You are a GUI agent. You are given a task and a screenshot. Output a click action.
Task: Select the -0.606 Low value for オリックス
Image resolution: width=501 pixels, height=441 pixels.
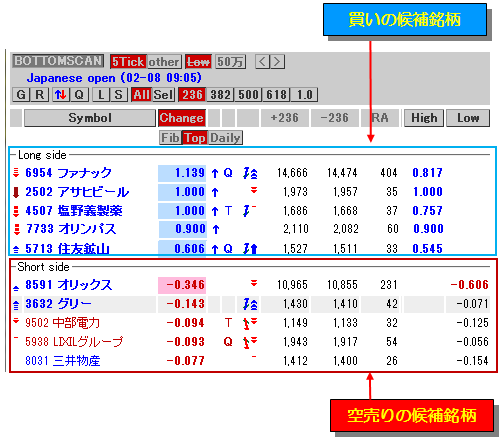point(469,285)
